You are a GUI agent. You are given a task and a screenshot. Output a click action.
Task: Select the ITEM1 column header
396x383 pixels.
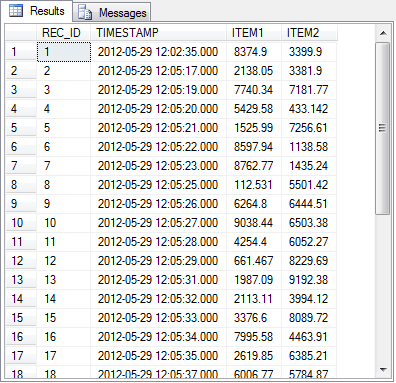(x=254, y=33)
